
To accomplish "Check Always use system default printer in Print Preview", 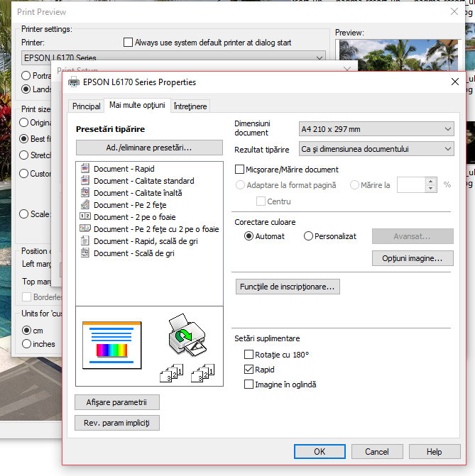I will pyautogui.click(x=128, y=42).
